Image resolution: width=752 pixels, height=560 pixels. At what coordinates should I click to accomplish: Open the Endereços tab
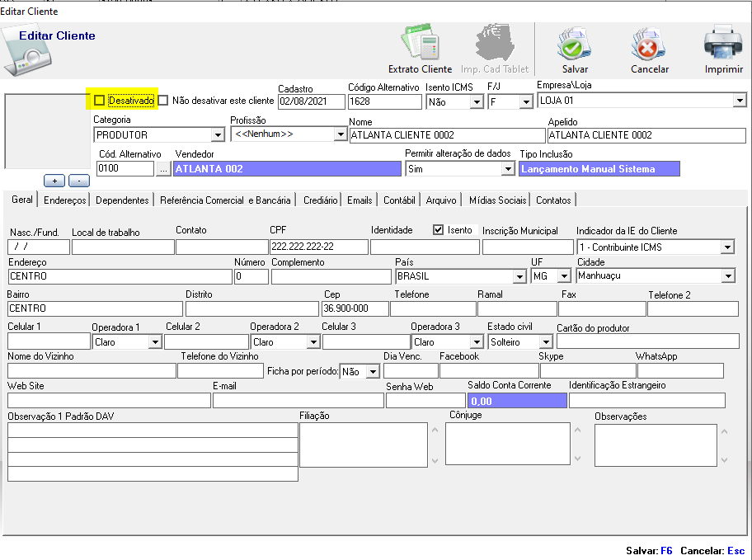65,200
